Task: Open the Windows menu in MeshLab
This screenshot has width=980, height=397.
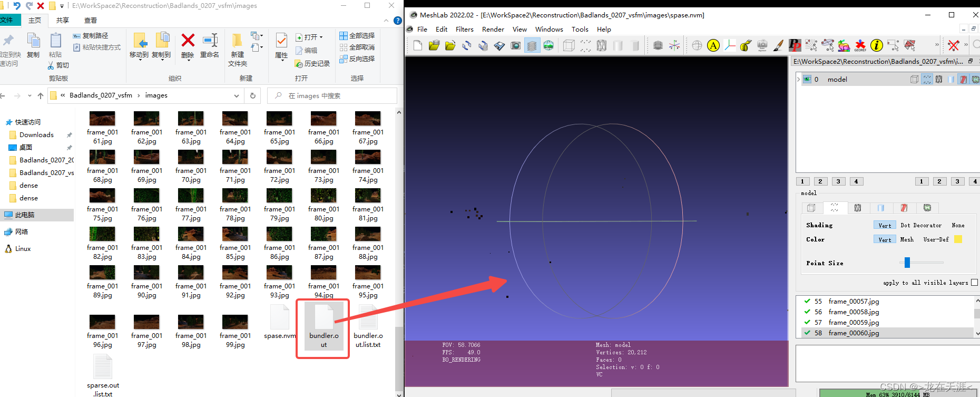Action: [x=549, y=29]
